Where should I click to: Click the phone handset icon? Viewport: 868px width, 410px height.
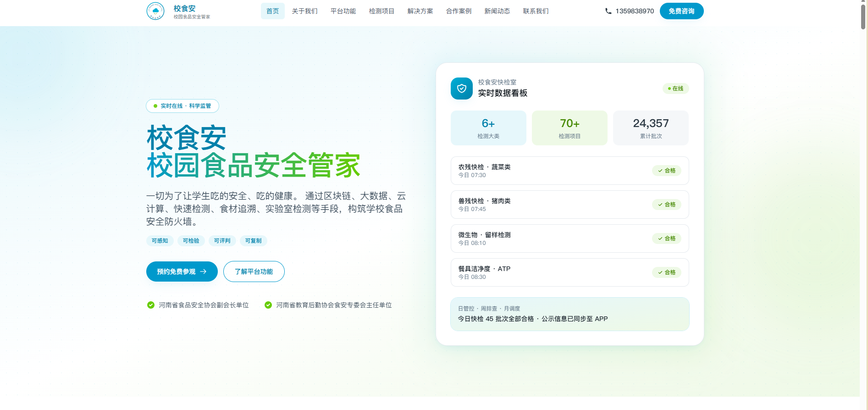point(608,11)
